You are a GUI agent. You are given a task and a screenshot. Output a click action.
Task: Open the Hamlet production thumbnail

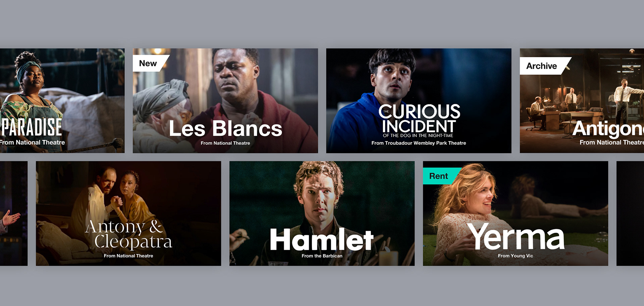pos(322,213)
